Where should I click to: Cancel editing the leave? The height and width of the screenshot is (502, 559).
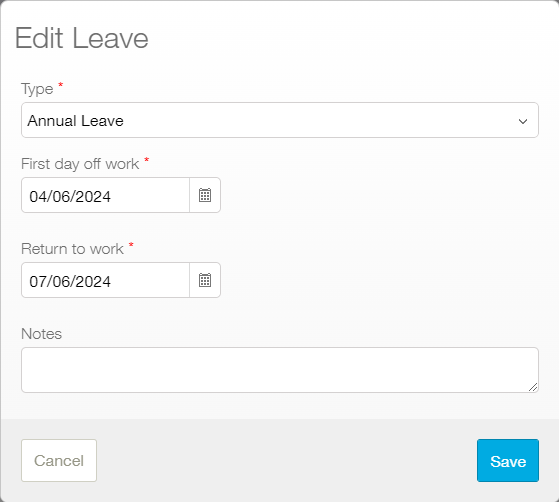click(59, 461)
